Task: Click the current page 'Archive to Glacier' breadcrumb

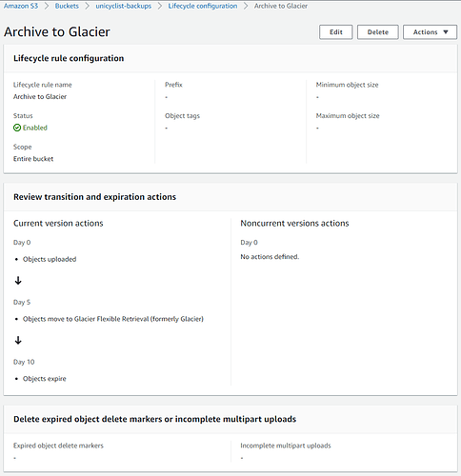Action: 281,6
